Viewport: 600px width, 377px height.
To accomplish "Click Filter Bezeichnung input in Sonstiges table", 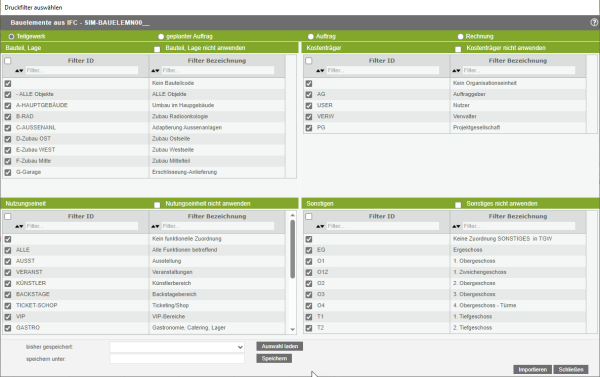I will (518, 226).
